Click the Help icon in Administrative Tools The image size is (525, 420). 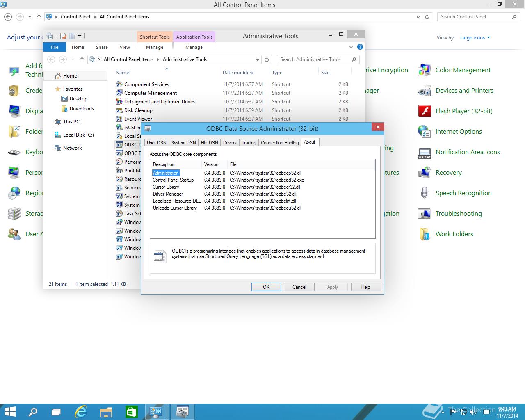[x=360, y=47]
